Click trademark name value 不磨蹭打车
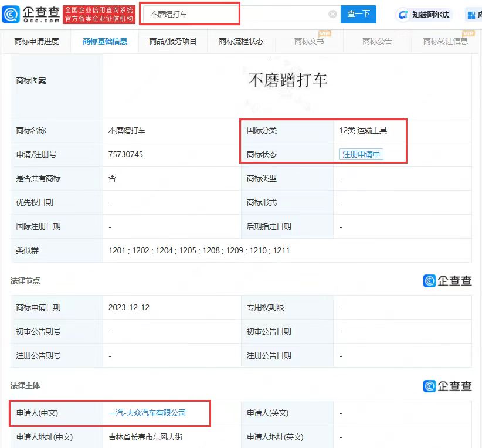Screen dimensions: 482x448 click(127, 130)
